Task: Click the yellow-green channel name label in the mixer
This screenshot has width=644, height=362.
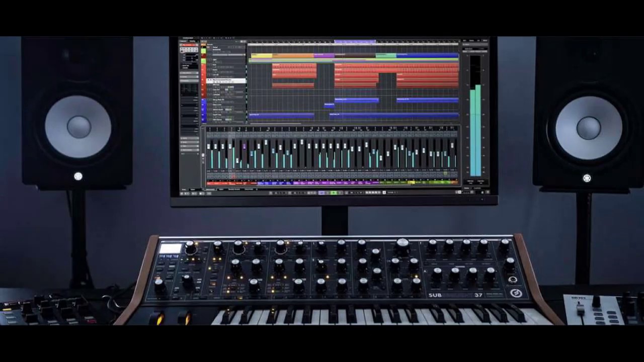Action: [x=411, y=182]
